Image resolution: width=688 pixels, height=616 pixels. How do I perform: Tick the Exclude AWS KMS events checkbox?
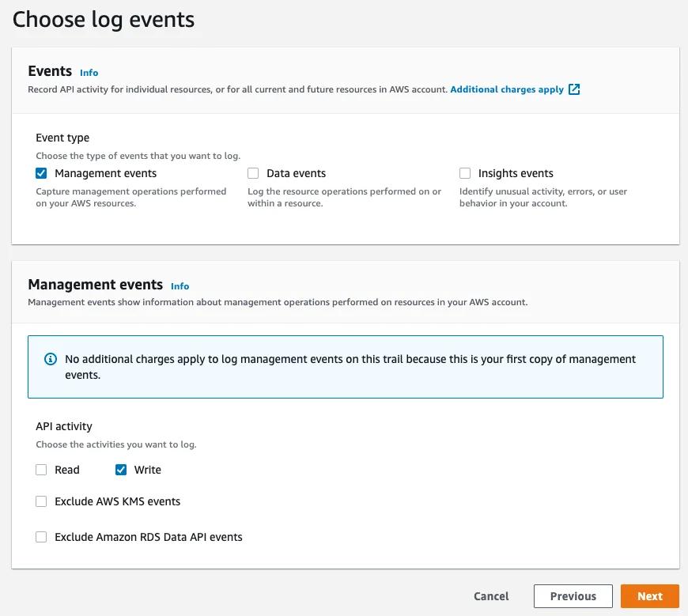42,501
